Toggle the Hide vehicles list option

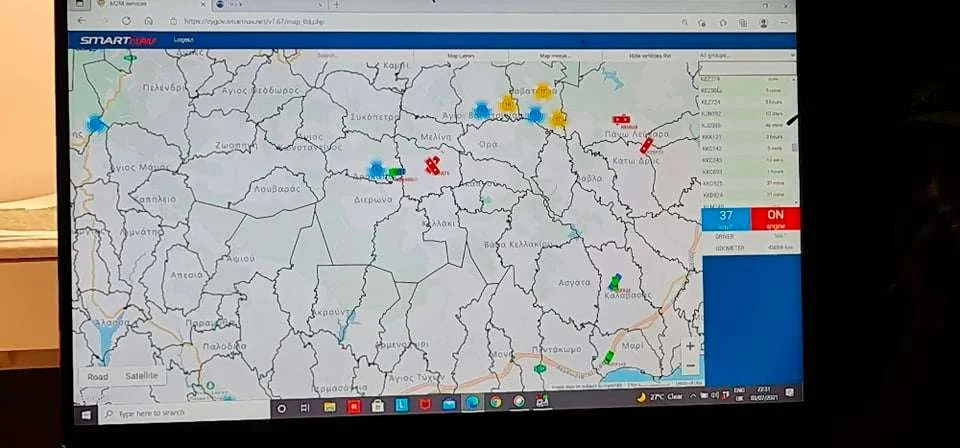(x=651, y=57)
